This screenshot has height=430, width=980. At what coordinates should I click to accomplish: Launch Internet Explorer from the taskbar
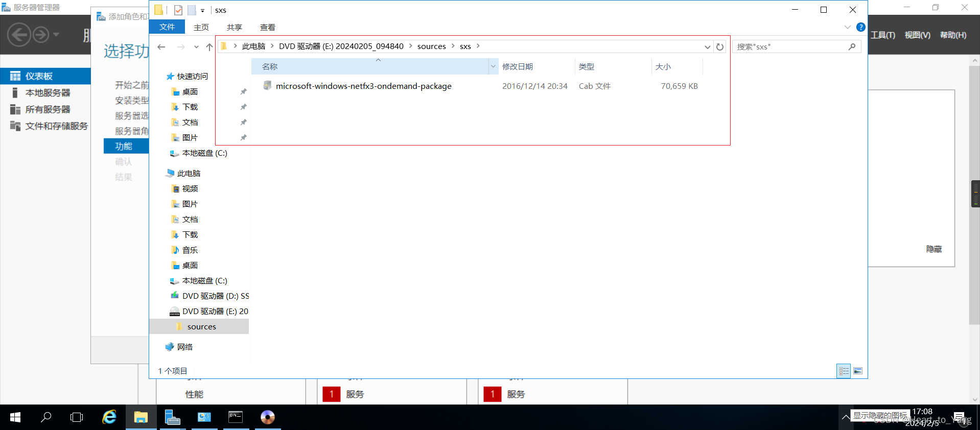tap(109, 417)
